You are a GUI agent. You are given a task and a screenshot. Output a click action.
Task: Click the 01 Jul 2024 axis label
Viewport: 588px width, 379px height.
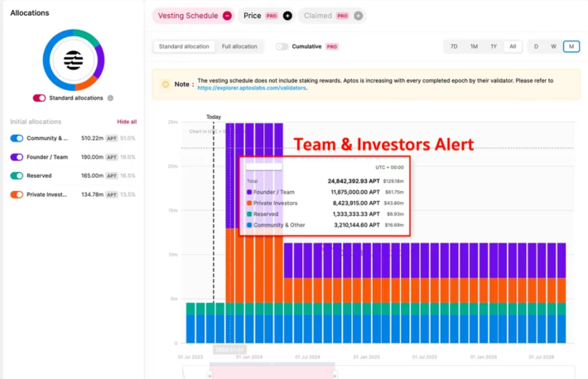[307, 357]
